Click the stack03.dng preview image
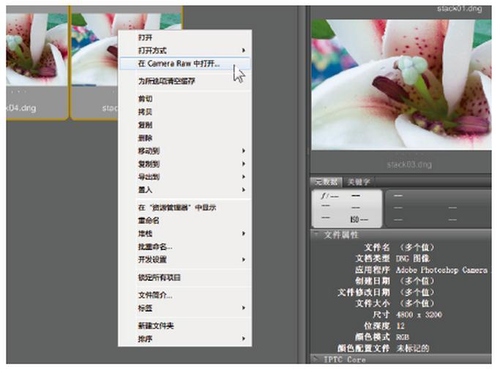500x373 pixels. pos(401,85)
